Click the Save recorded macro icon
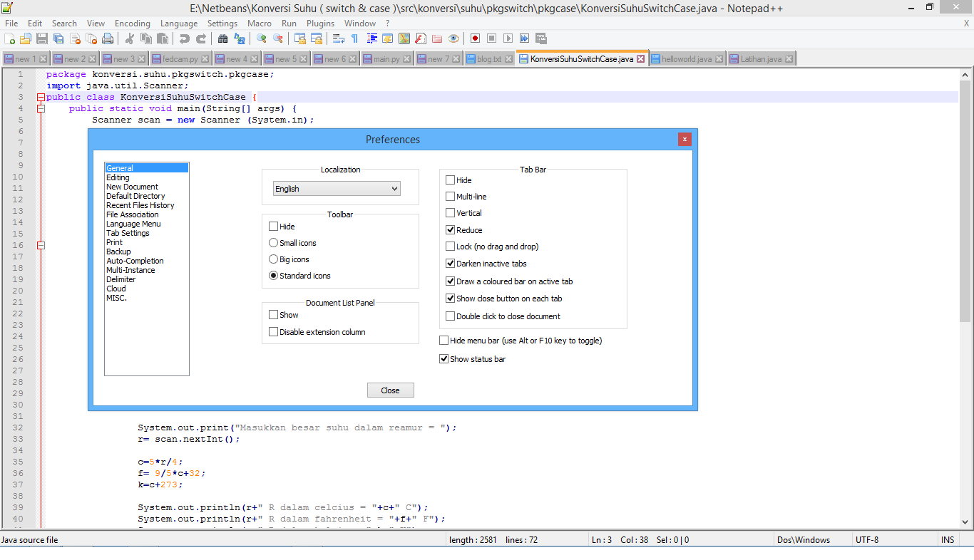Image resolution: width=974 pixels, height=560 pixels. [540, 38]
